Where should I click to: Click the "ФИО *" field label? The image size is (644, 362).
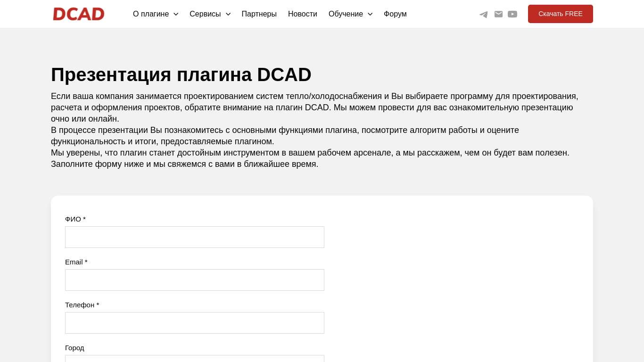point(75,219)
